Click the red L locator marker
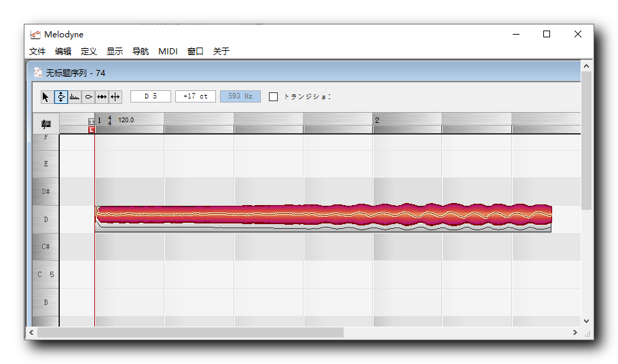The image size is (618, 364). 92,130
